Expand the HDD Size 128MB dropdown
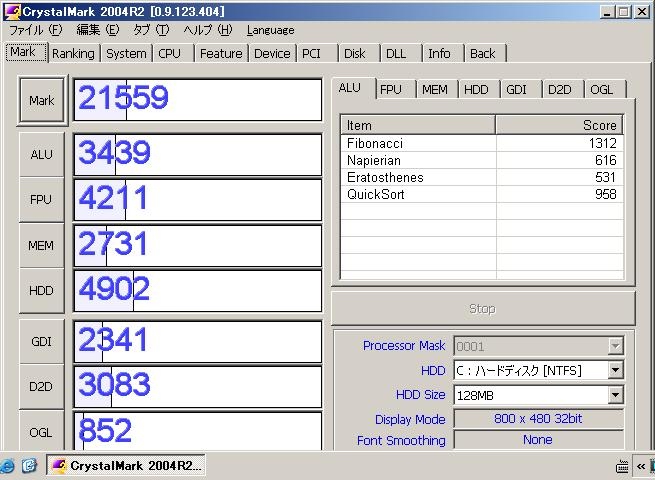Viewport: 655px width, 480px height. pyautogui.click(x=615, y=395)
